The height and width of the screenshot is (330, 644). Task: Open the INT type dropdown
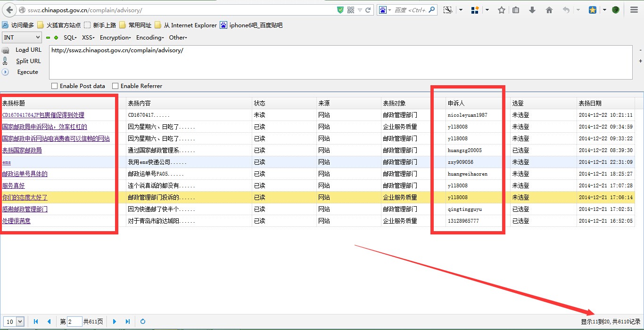(22, 38)
